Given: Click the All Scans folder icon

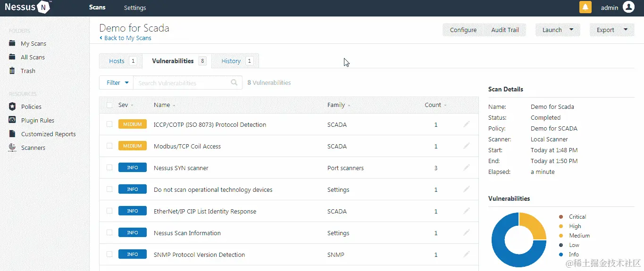Looking at the screenshot, I should (12, 57).
